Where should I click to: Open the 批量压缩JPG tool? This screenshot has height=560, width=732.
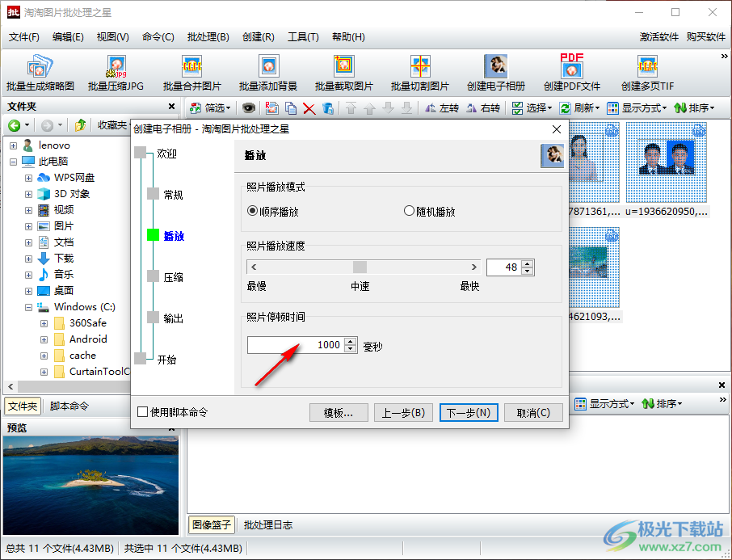point(116,70)
